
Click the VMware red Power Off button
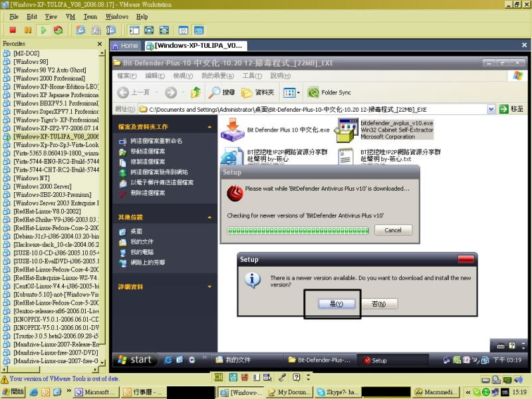click(13, 30)
